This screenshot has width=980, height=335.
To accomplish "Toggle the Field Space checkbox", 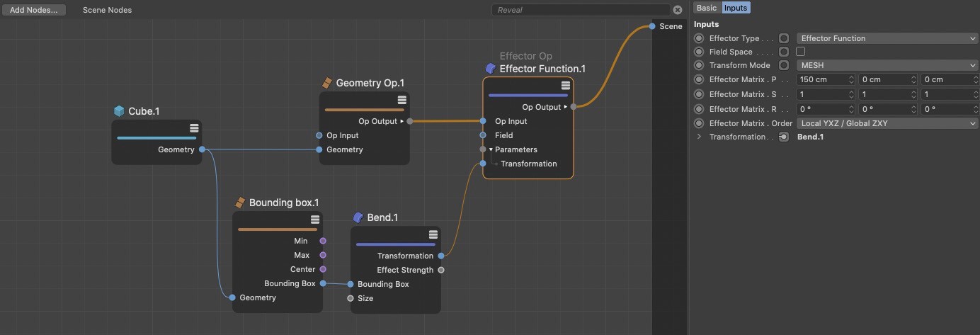I will [801, 52].
